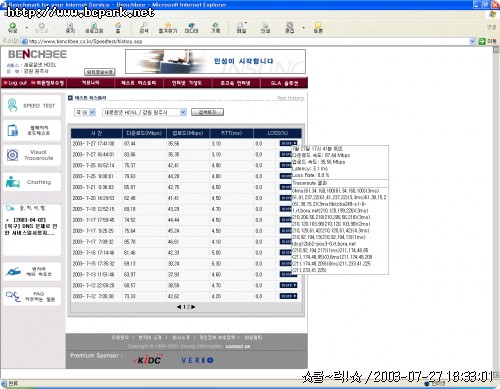This screenshot has width=500, height=389.
Task: Click the Print icon in IE toolbar
Action: 265,28
